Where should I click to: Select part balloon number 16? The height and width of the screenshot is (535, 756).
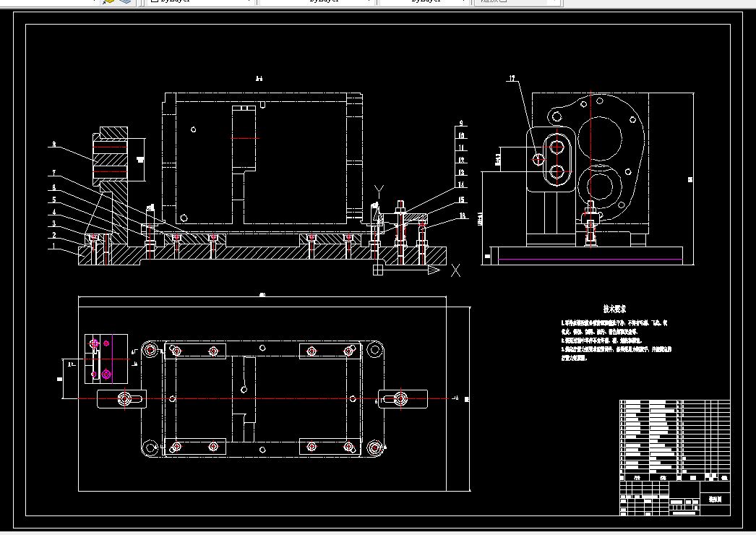pyautogui.click(x=463, y=215)
